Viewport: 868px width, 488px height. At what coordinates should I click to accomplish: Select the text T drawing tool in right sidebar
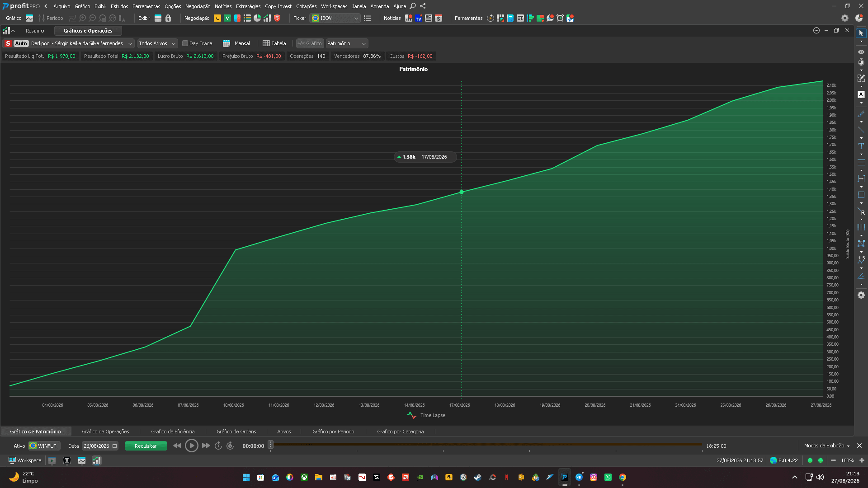(861, 146)
